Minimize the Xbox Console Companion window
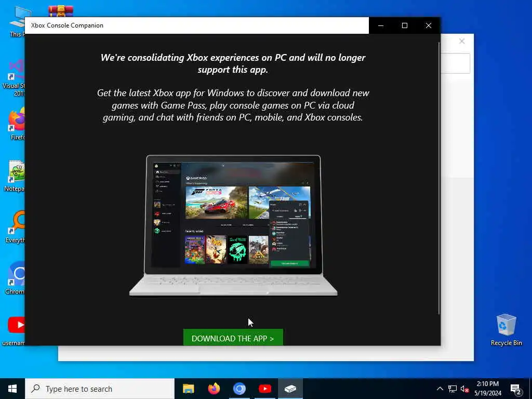532x399 pixels. click(x=381, y=25)
